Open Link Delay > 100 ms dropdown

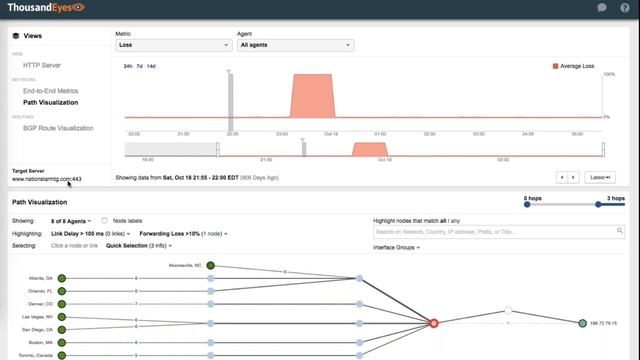[x=90, y=234]
